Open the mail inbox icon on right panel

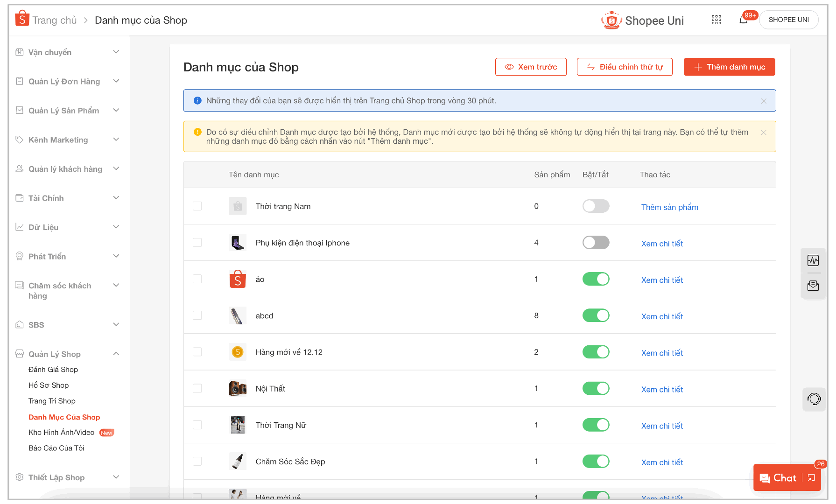[x=813, y=285]
